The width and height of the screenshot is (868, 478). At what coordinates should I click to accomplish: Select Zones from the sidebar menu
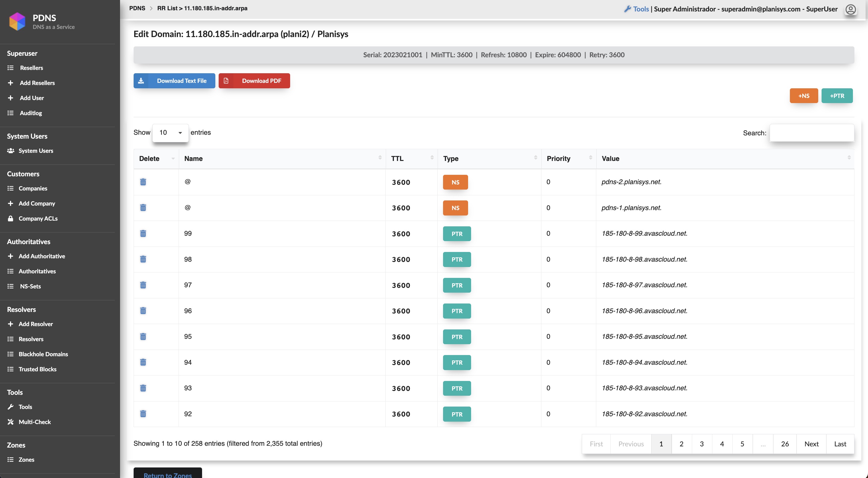pos(27,460)
